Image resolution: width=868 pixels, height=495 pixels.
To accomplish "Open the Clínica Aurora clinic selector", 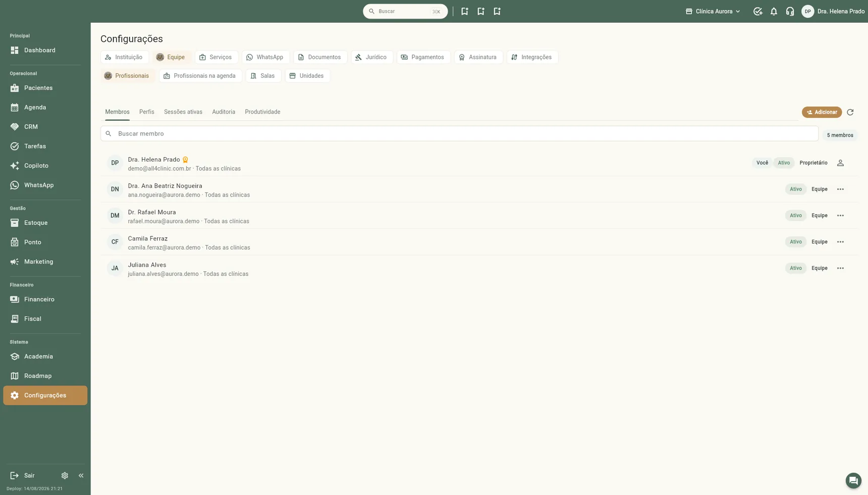I will click(713, 11).
